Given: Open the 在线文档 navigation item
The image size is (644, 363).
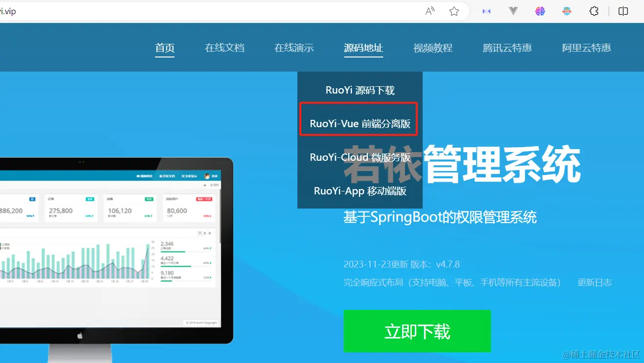Looking at the screenshot, I should [x=225, y=48].
